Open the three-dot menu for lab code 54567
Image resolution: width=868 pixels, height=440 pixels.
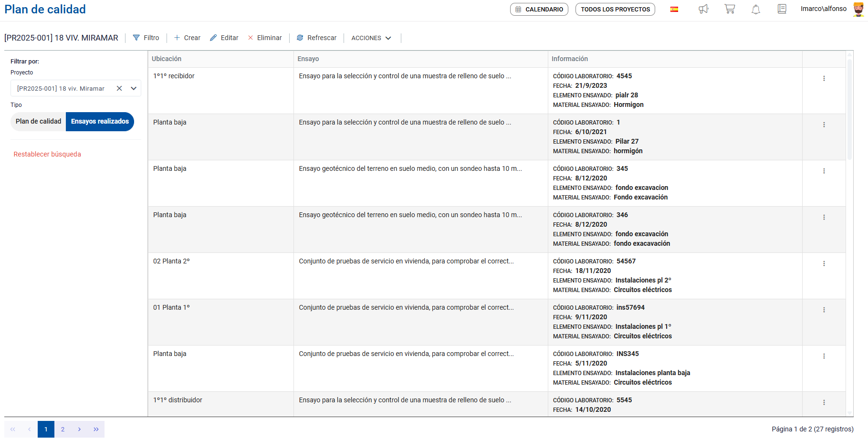pos(824,263)
